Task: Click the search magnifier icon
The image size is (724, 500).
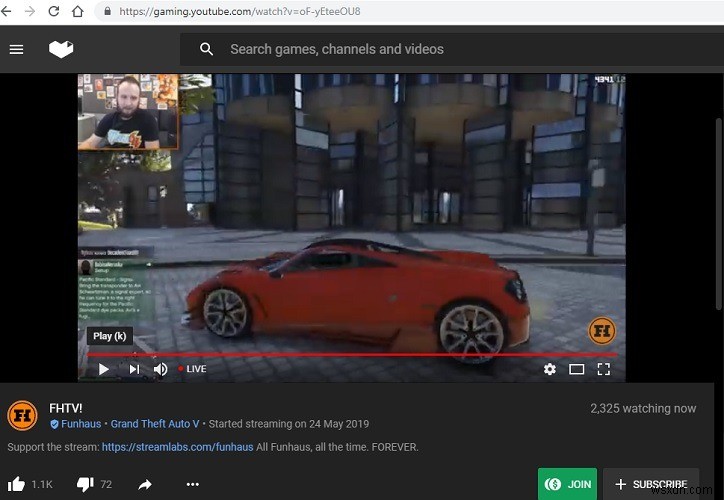Action: click(x=206, y=49)
